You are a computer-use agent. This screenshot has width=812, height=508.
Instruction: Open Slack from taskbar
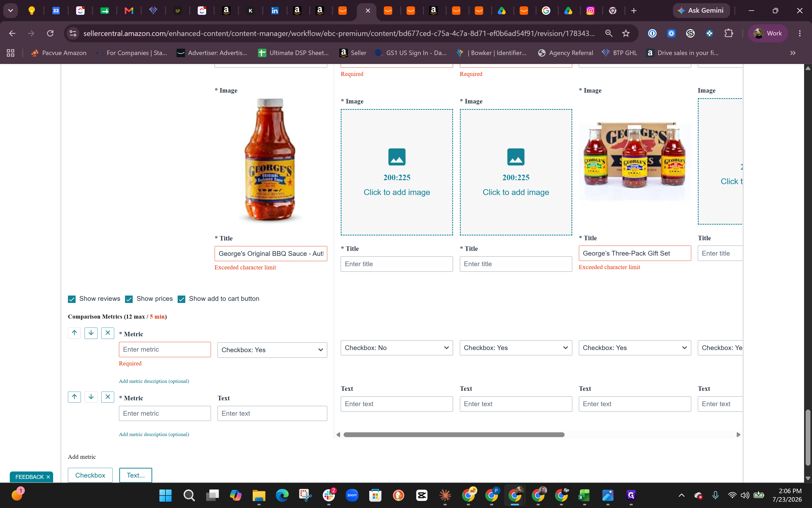coord(329,495)
